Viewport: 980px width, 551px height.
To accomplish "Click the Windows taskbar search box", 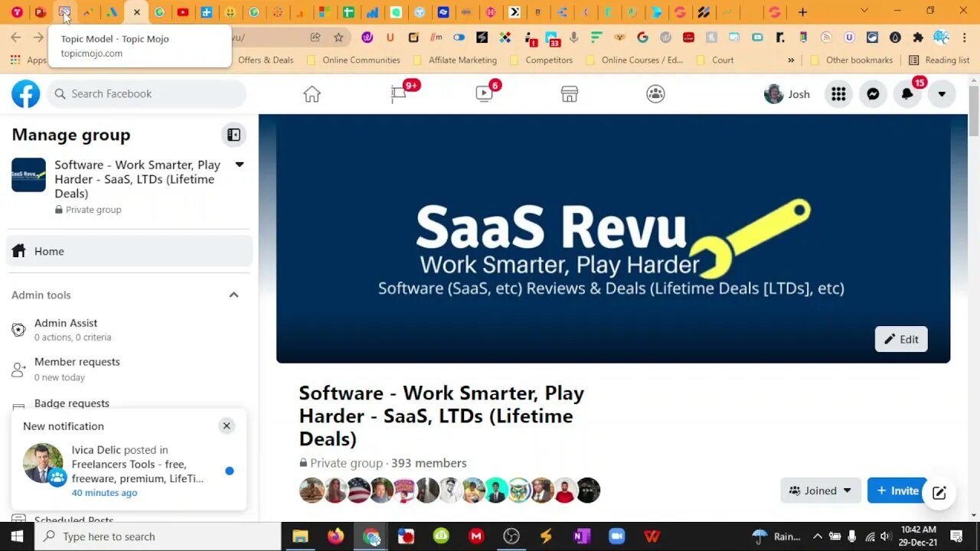I will click(x=158, y=536).
